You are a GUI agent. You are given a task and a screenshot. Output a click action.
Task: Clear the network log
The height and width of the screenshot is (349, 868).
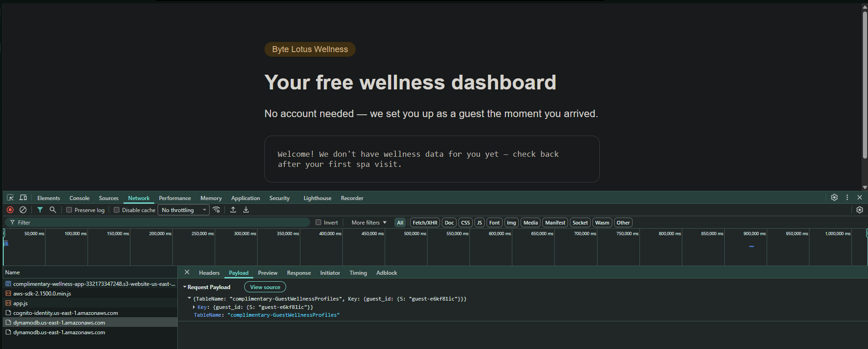point(23,210)
